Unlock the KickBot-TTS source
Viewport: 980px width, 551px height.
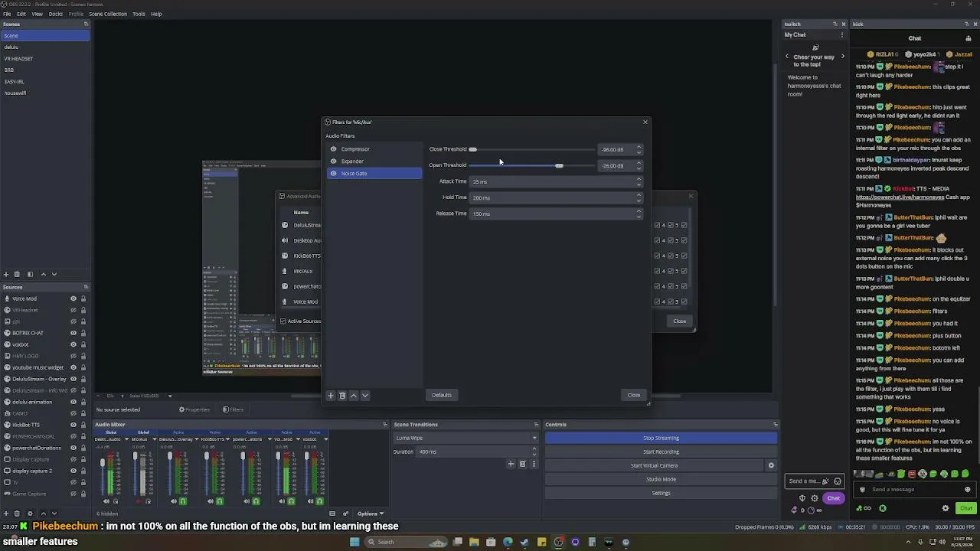(x=83, y=425)
